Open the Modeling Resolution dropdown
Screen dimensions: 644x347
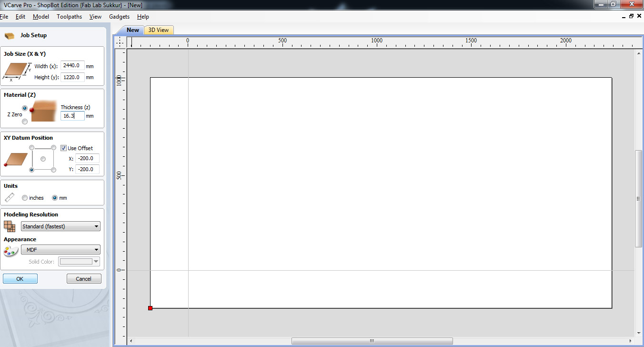61,226
